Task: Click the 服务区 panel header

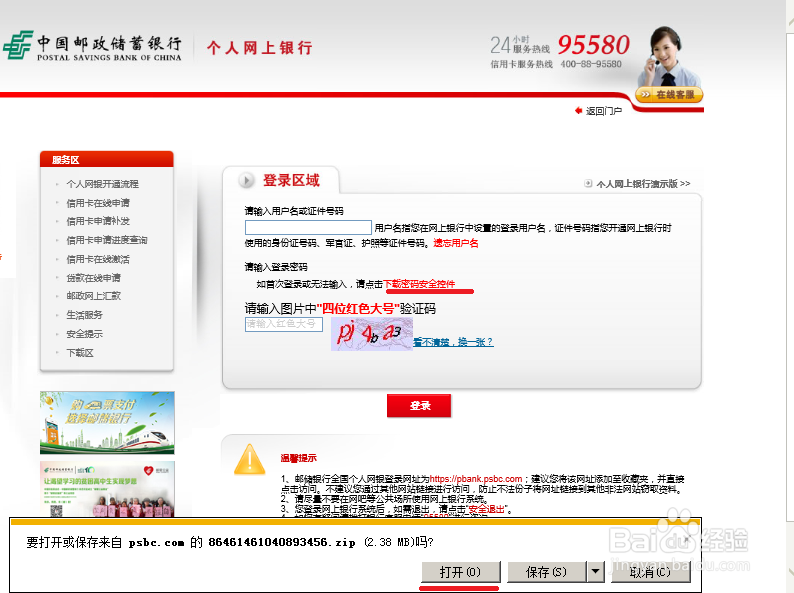Action: coord(107,160)
